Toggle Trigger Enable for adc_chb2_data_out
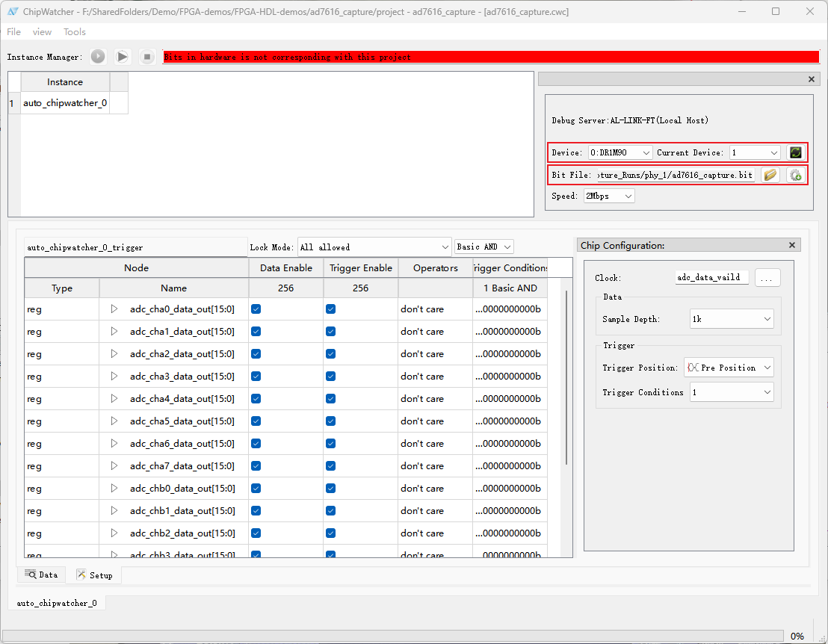The width and height of the screenshot is (828, 644). (330, 533)
